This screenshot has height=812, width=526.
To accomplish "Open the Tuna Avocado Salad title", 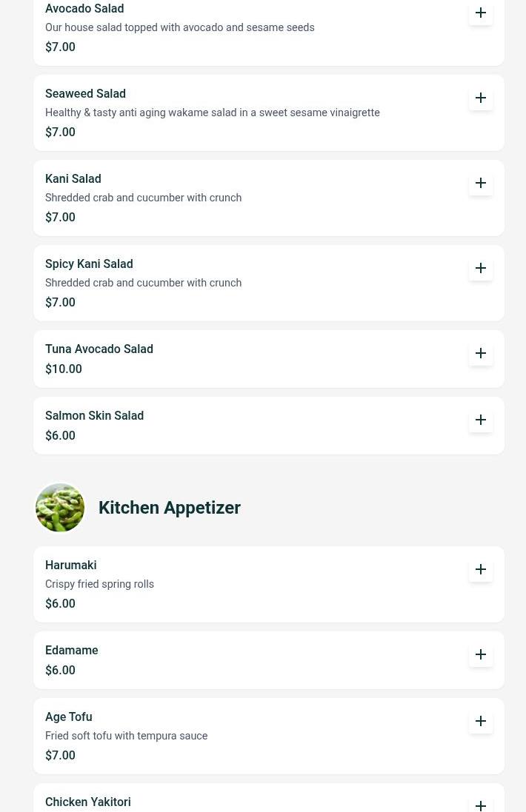I will tap(99, 349).
